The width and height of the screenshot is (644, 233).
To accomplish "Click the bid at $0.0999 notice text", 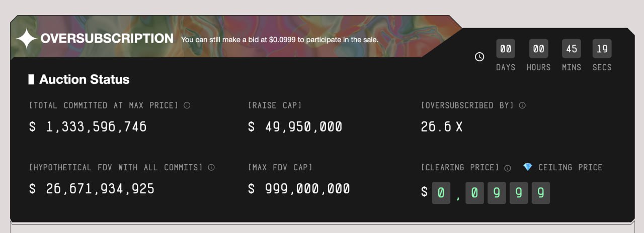I will [x=279, y=39].
